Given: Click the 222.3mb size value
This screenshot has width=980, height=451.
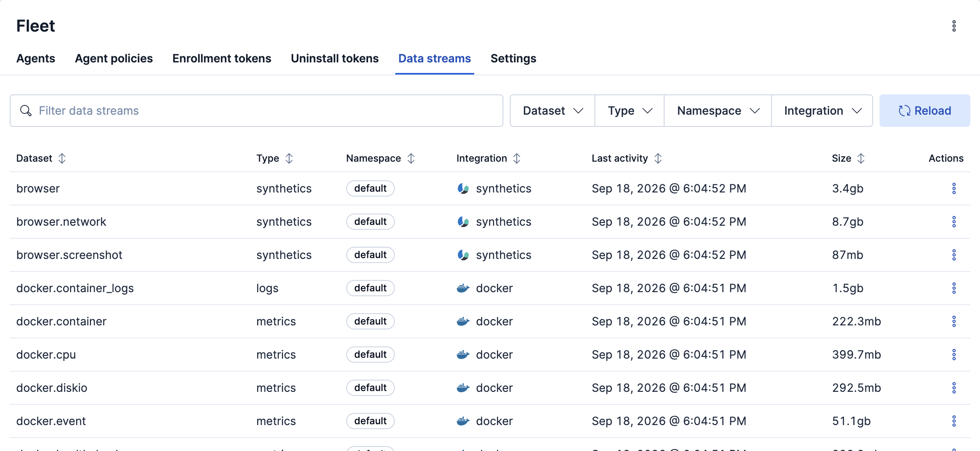Looking at the screenshot, I should (856, 321).
